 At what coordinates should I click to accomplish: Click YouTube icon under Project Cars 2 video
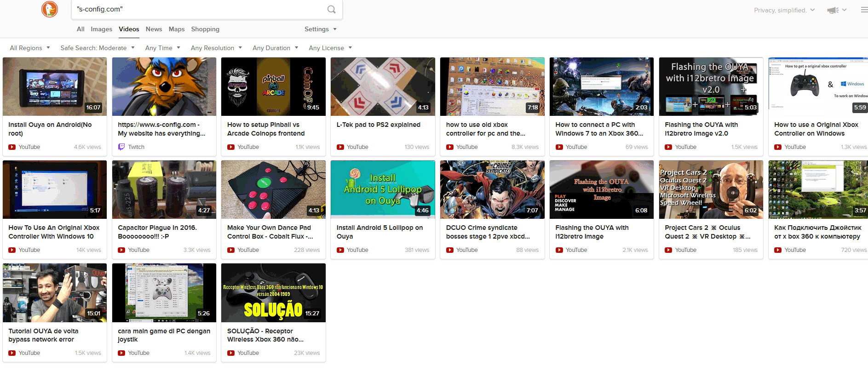[x=669, y=250]
